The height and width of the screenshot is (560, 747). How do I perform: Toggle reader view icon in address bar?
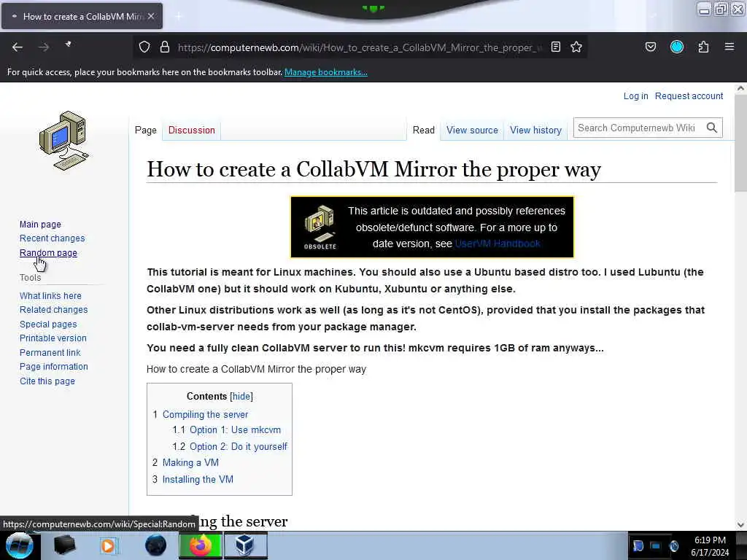(555, 47)
